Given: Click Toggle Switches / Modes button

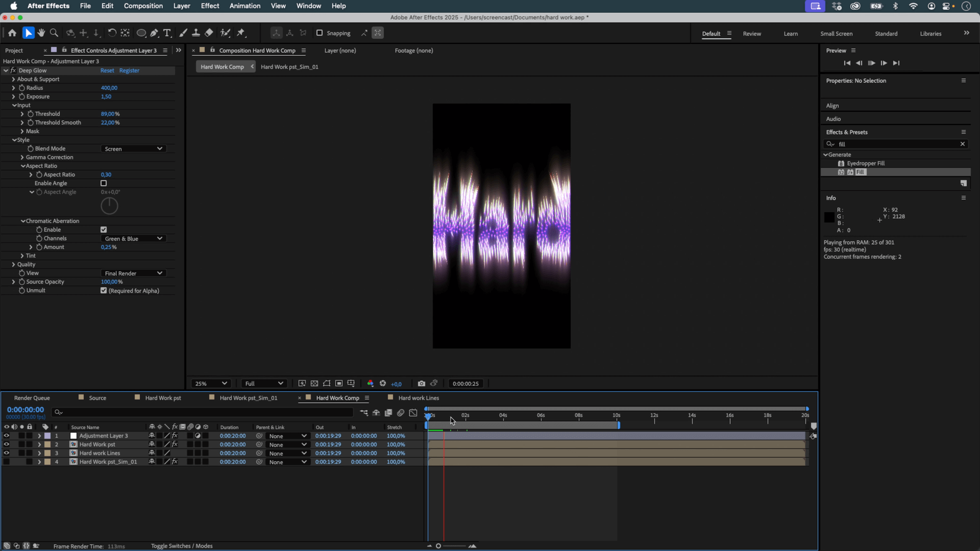Looking at the screenshot, I should (x=182, y=546).
